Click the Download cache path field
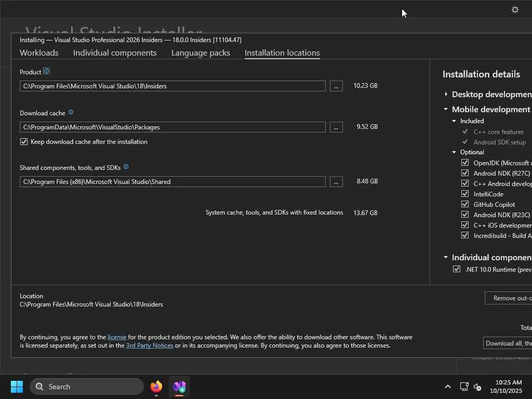 pos(172,127)
